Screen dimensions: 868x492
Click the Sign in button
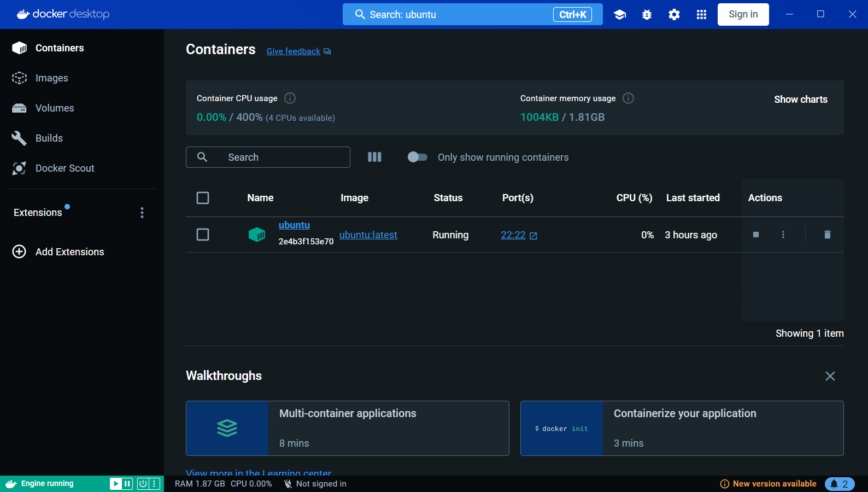coord(743,14)
